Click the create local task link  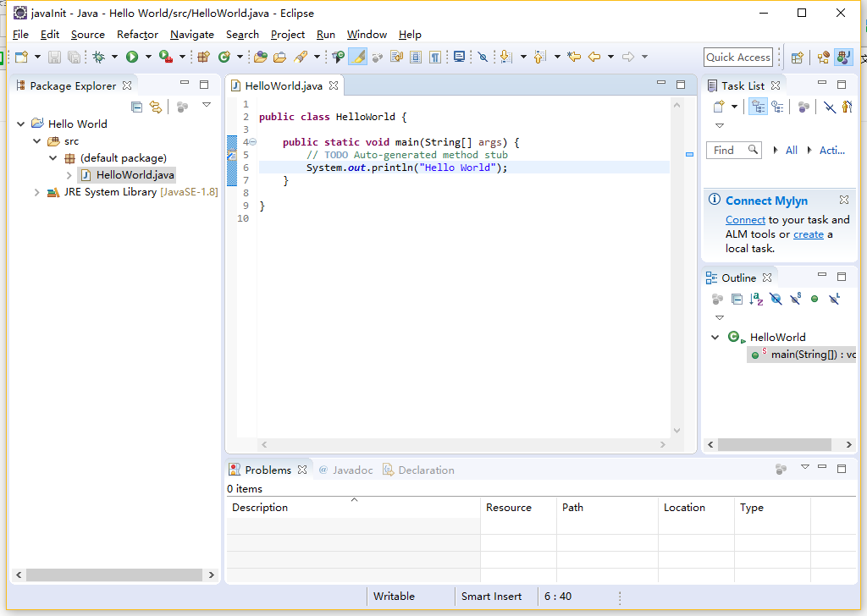tap(808, 234)
